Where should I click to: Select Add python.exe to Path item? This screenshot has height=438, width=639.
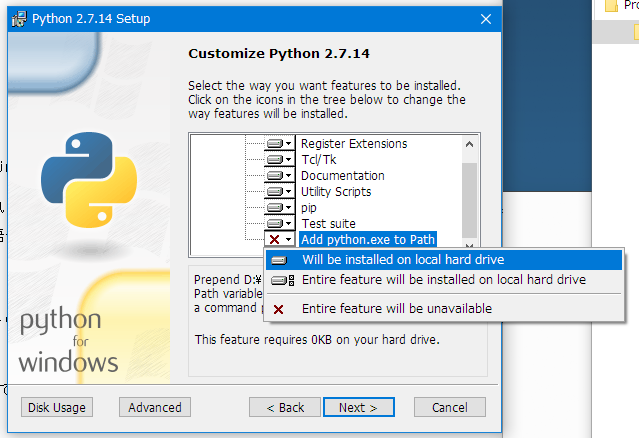click(368, 239)
